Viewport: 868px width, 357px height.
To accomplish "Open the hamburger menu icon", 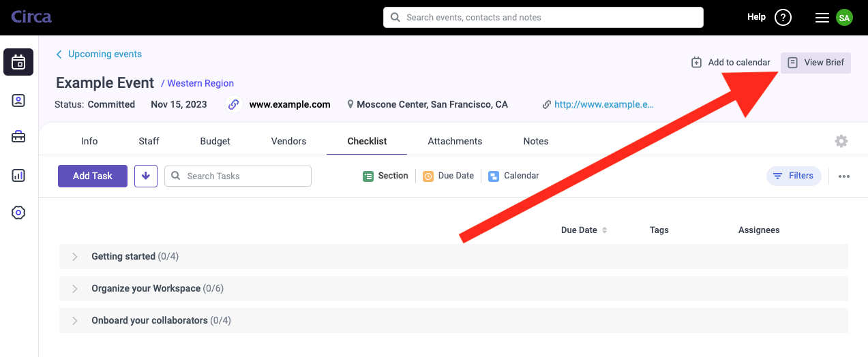I will pyautogui.click(x=822, y=18).
